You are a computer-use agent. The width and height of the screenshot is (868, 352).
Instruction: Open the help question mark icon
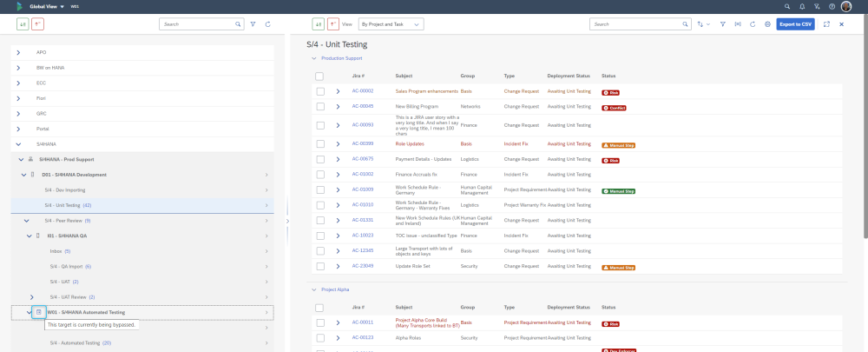pos(832,6)
